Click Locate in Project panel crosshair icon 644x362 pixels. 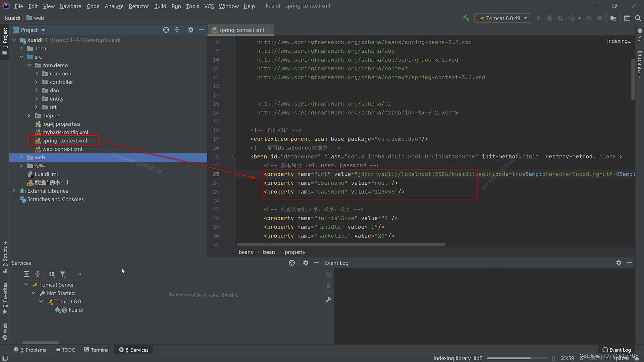(166, 30)
